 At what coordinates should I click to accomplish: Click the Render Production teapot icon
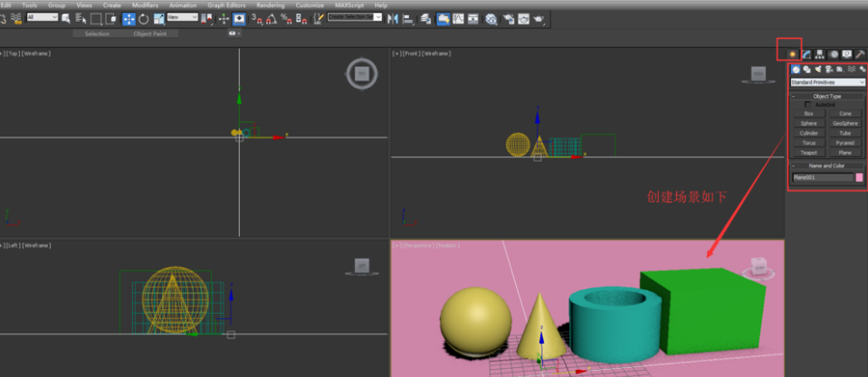pyautogui.click(x=539, y=18)
